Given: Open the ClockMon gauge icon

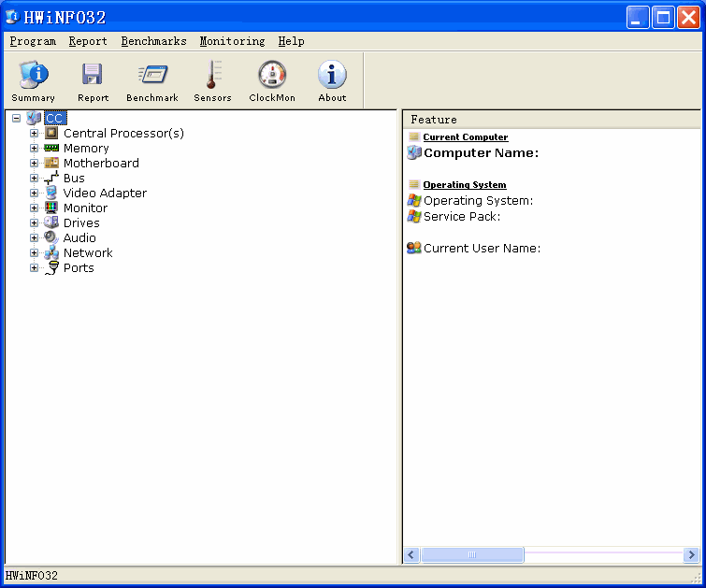Looking at the screenshot, I should (272, 75).
